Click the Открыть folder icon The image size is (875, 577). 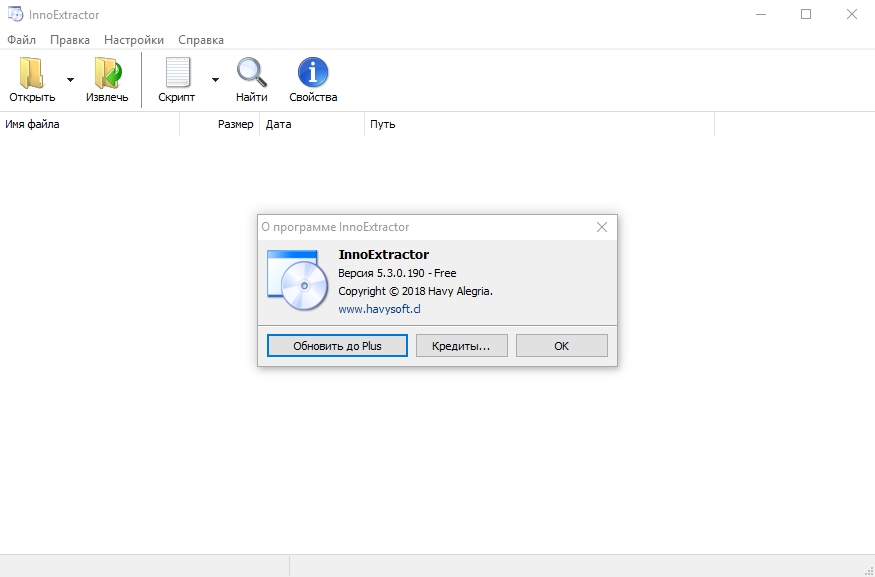[32, 73]
